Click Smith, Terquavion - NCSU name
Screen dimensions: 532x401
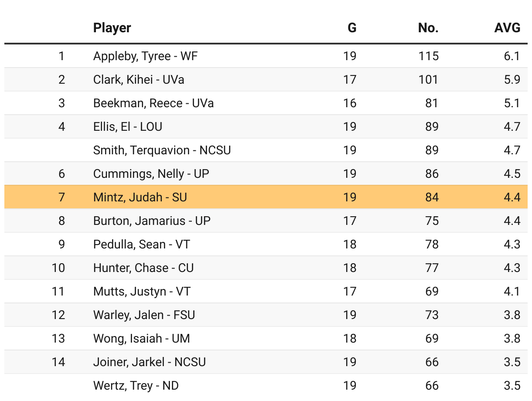pos(162,150)
